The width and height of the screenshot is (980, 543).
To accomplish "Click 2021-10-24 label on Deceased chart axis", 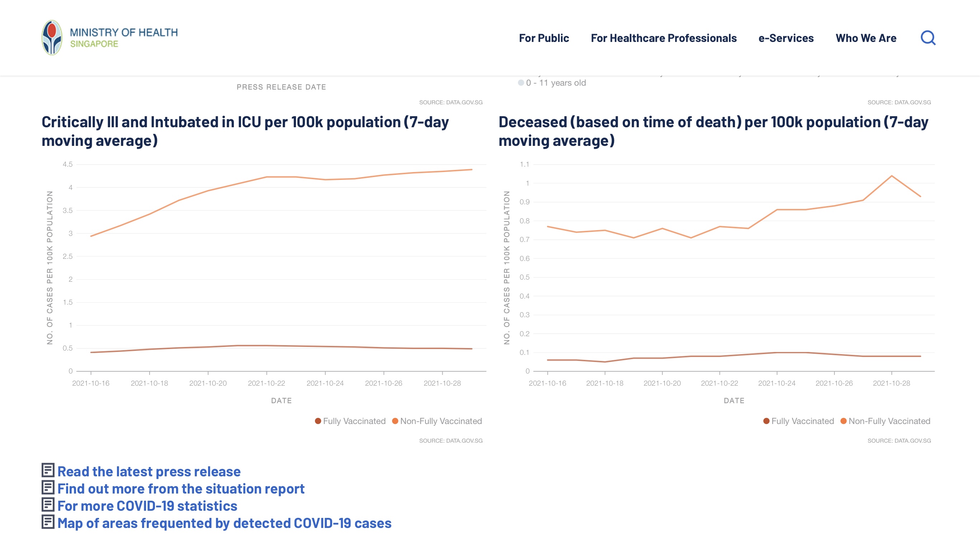I will [777, 383].
